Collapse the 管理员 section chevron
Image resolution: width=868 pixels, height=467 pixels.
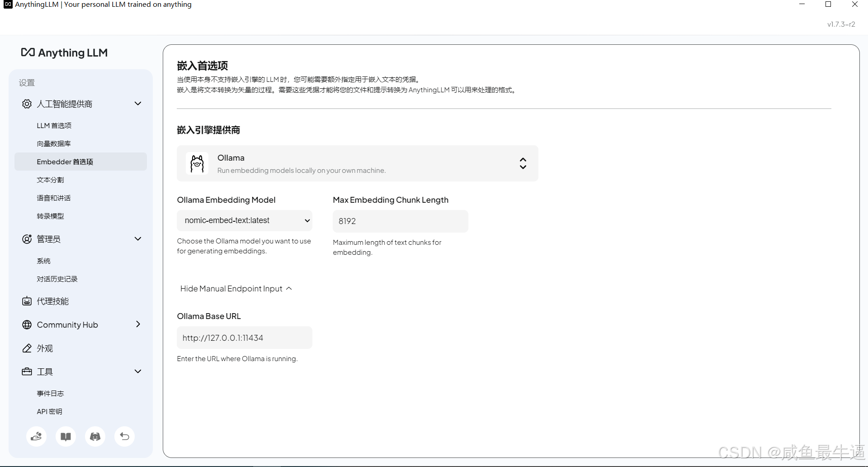(x=138, y=239)
